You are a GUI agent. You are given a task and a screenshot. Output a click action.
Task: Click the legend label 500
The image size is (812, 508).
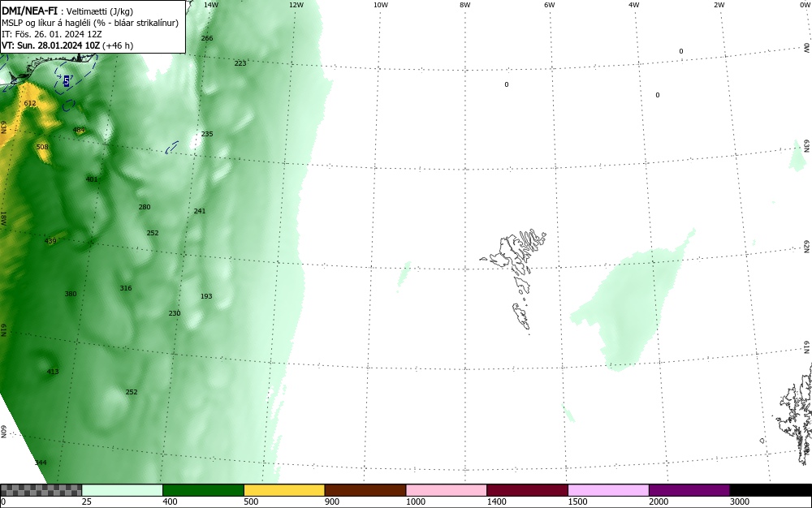251,502
